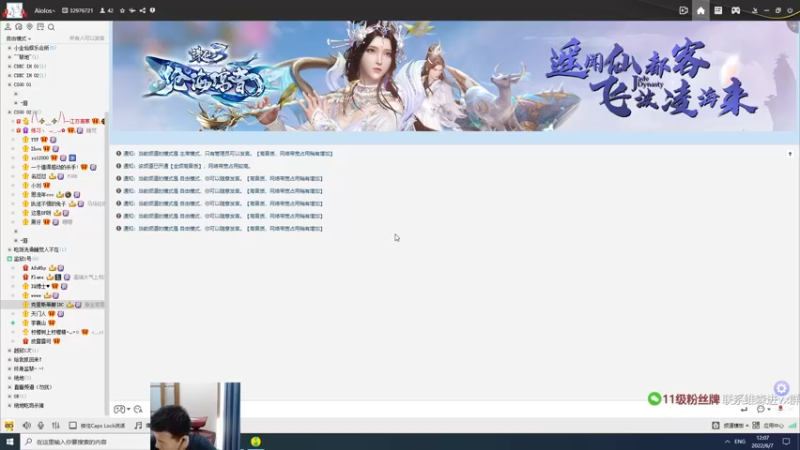
Task: Click the ENG language indicator in tray
Action: (739, 441)
